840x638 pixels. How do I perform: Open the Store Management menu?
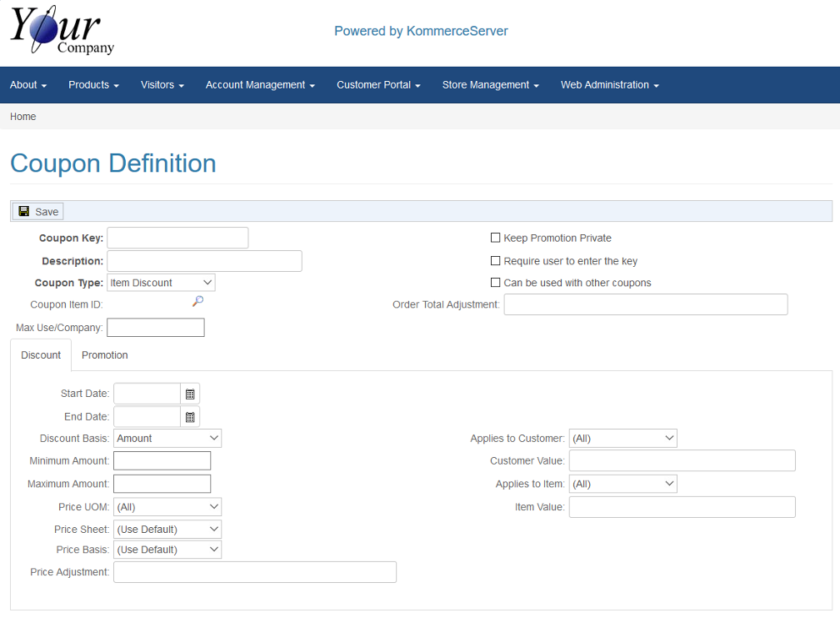pos(490,85)
